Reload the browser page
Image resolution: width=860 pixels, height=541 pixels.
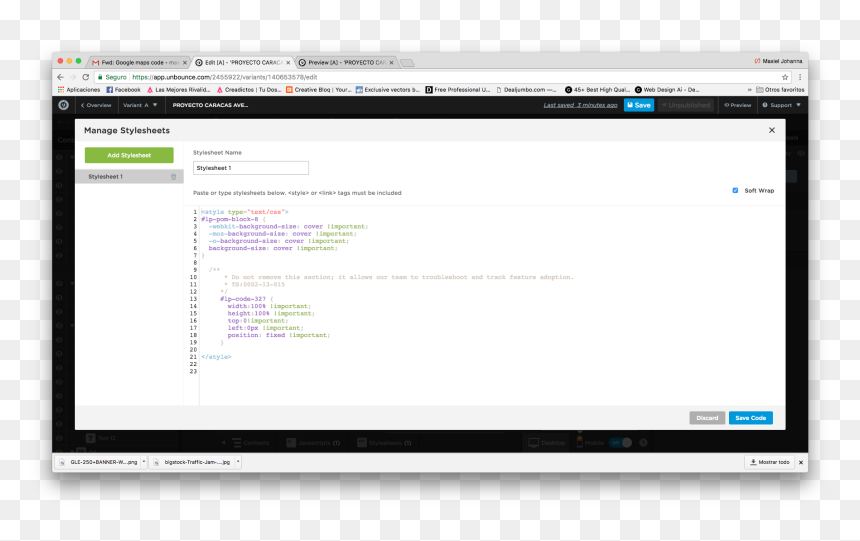point(86,77)
